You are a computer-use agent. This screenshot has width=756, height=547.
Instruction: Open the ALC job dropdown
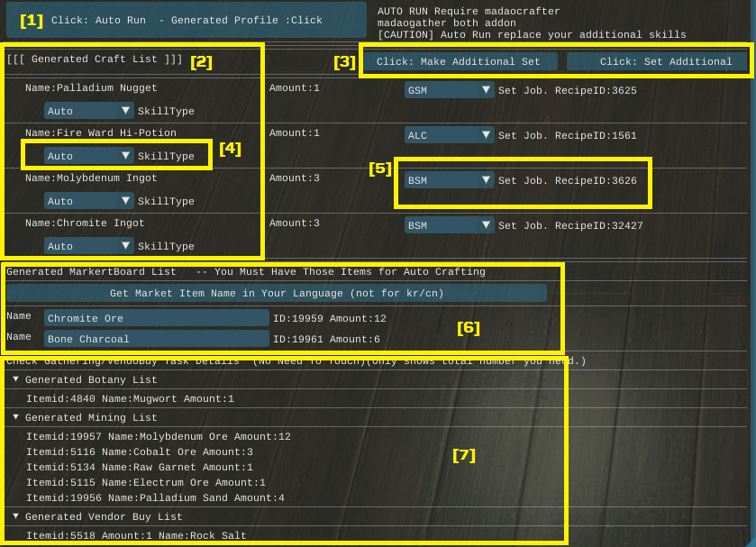pyautogui.click(x=449, y=135)
